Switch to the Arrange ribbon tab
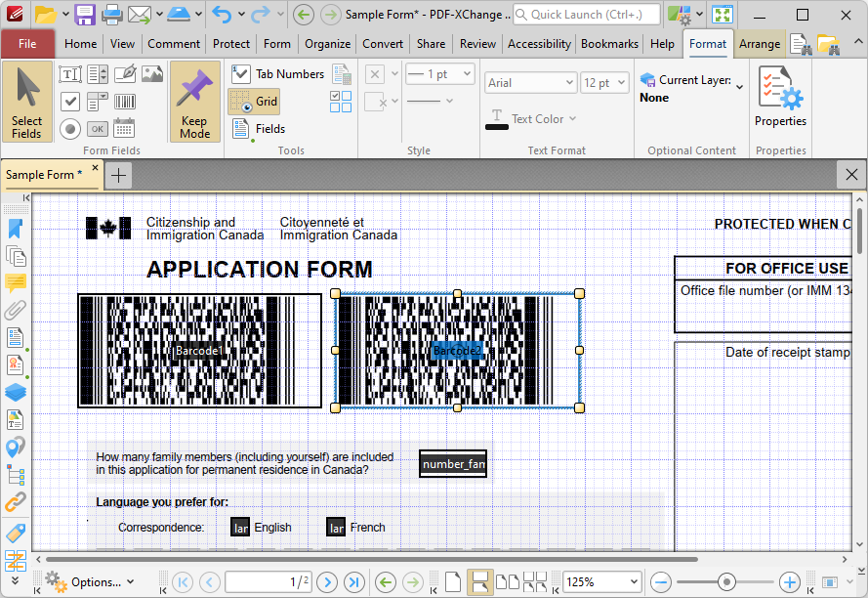868x598 pixels. [x=760, y=43]
